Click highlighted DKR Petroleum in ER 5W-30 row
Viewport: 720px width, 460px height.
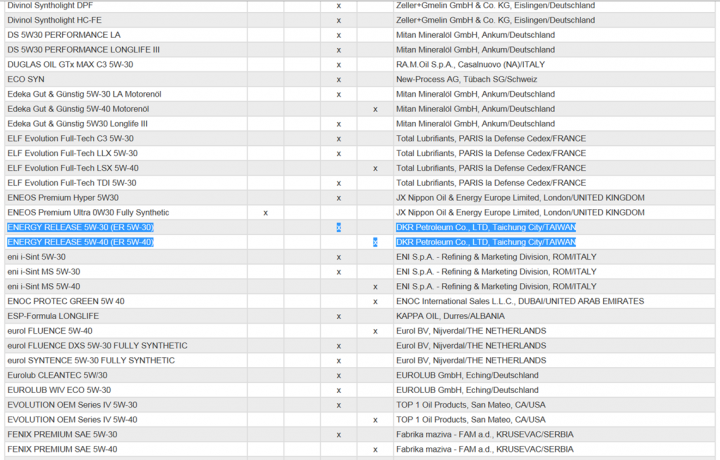point(486,227)
